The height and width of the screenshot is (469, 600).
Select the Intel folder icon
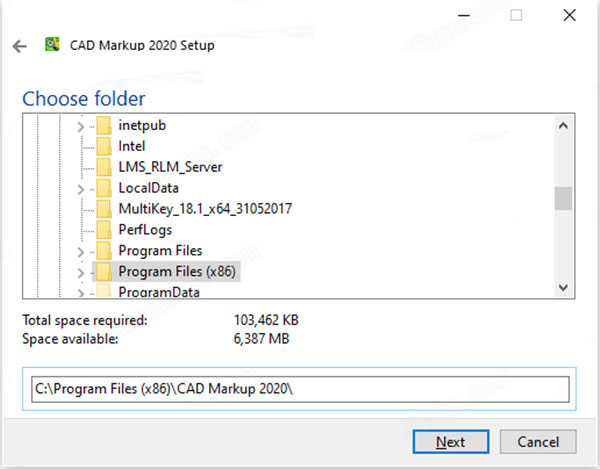104,147
